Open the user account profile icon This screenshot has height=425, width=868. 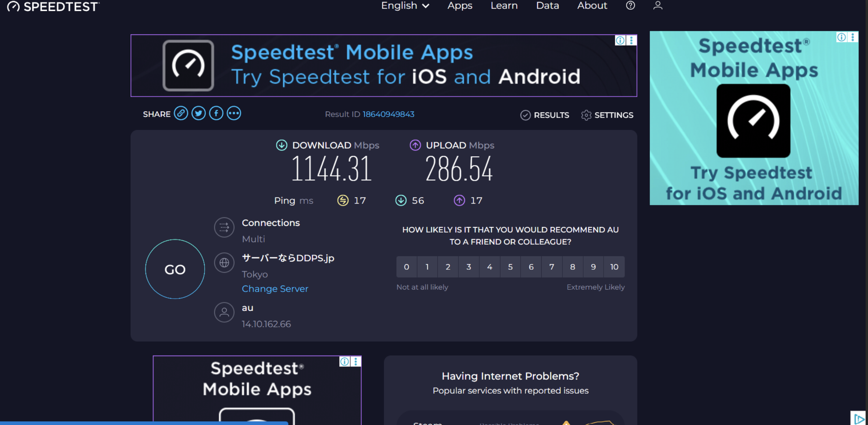point(658,6)
